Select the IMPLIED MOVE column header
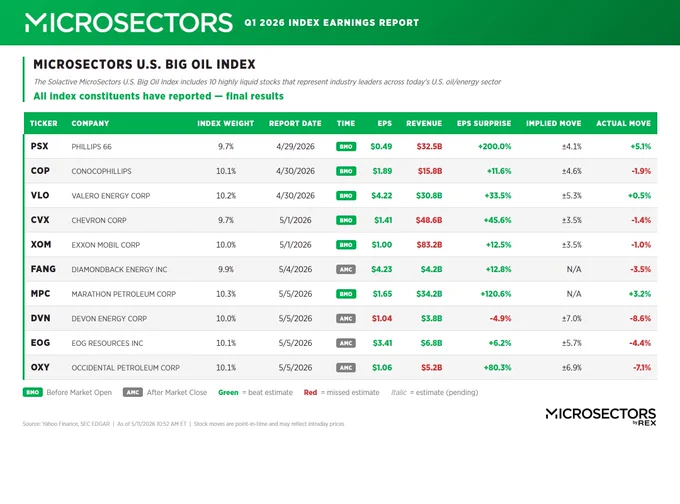This screenshot has width=680, height=504. point(553,123)
